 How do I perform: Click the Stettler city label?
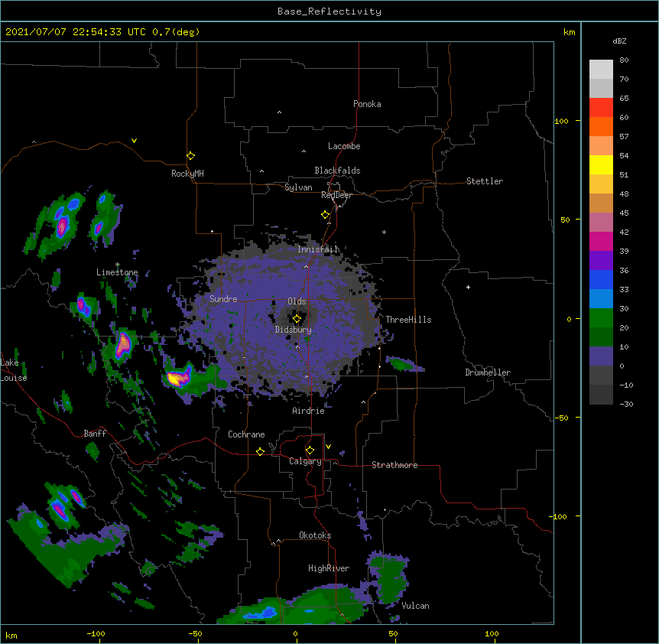click(485, 181)
